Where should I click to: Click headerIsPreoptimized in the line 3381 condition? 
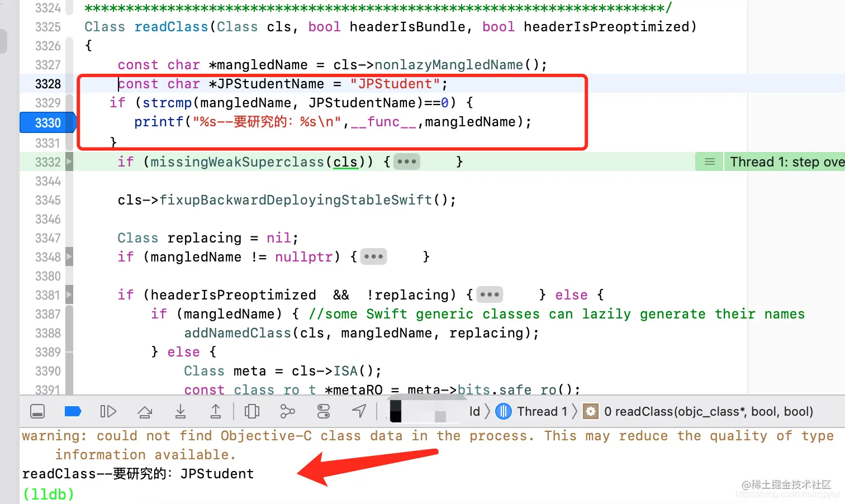pos(233,295)
